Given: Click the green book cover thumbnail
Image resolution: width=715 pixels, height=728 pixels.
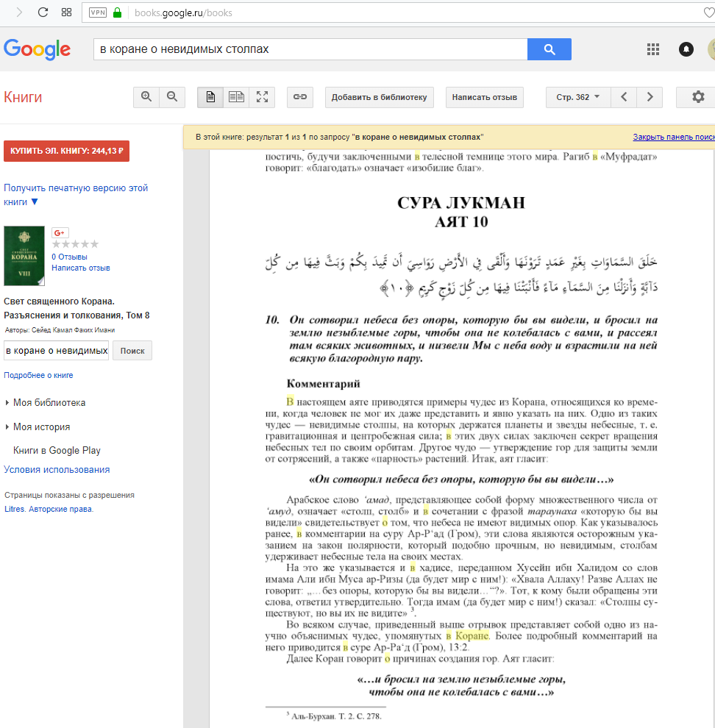Looking at the screenshot, I should coord(24,256).
